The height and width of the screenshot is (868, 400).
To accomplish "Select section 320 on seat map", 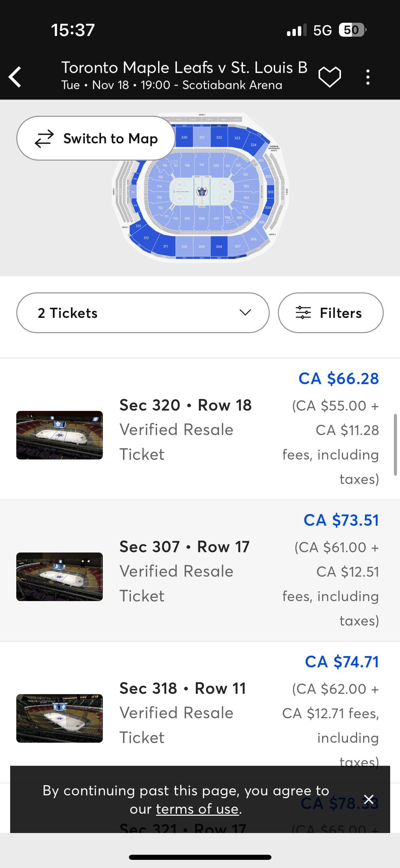I will tap(184, 137).
